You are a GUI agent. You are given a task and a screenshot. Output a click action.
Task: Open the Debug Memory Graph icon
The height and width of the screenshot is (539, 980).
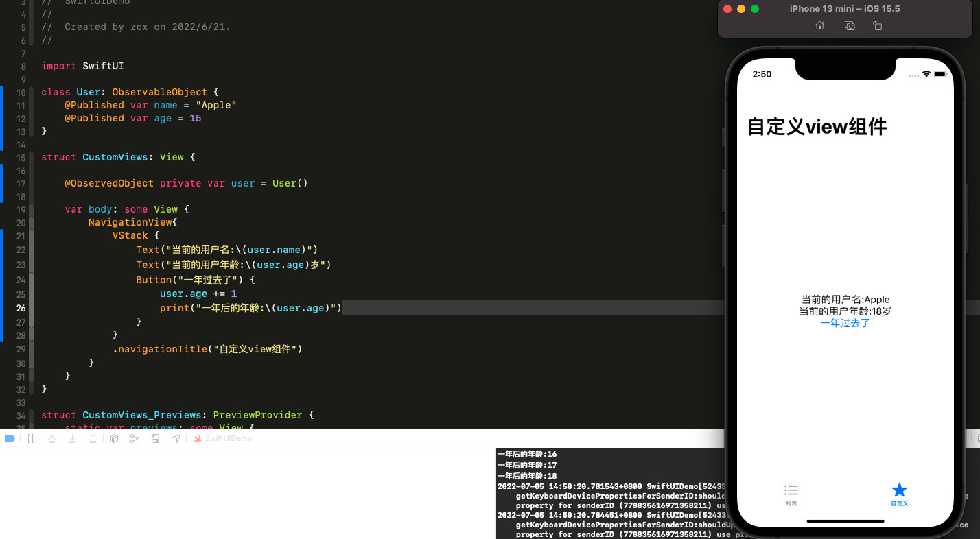pos(135,438)
